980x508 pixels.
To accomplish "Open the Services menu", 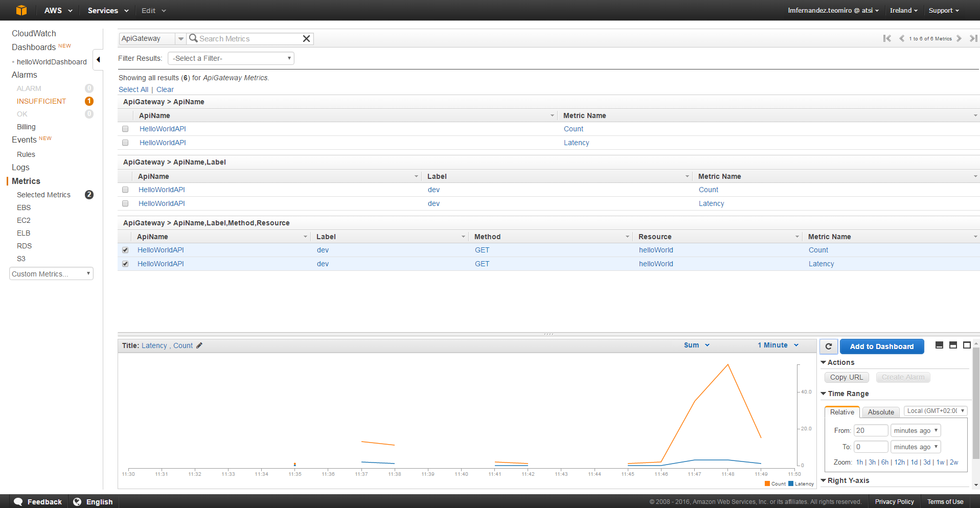I will click(108, 10).
